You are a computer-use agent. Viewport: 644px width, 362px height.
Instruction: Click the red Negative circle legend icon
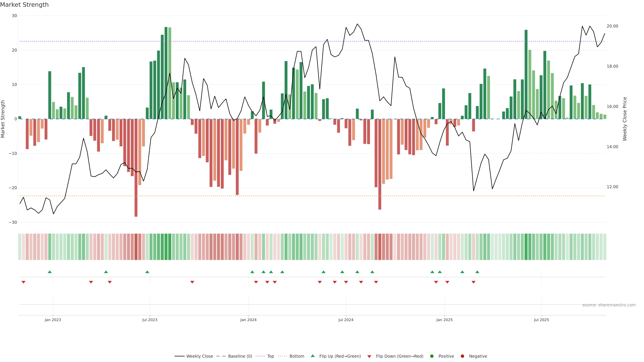tap(462, 356)
